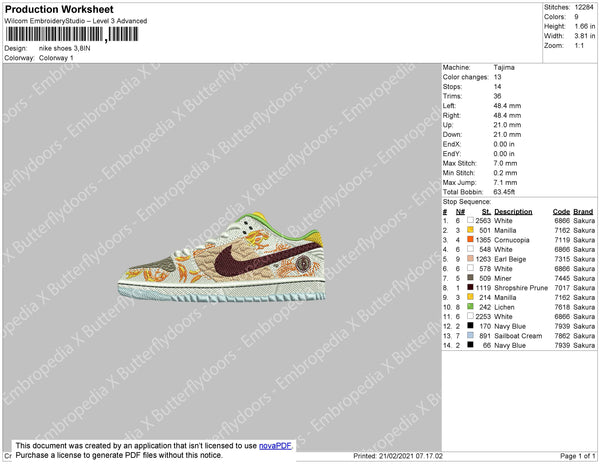Click the 'Miner' description text
The height and width of the screenshot is (464, 600).
[x=503, y=278]
